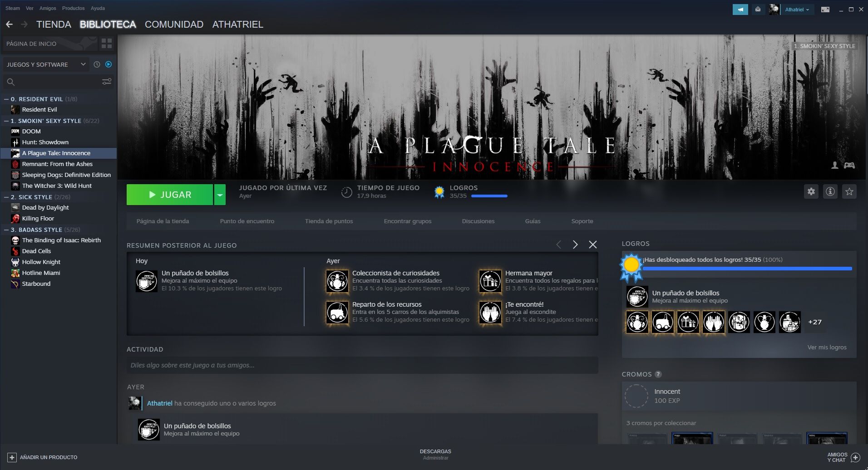The image size is (868, 470).
Task: Open the achievements trophy badge in Logros panel
Action: click(631, 265)
